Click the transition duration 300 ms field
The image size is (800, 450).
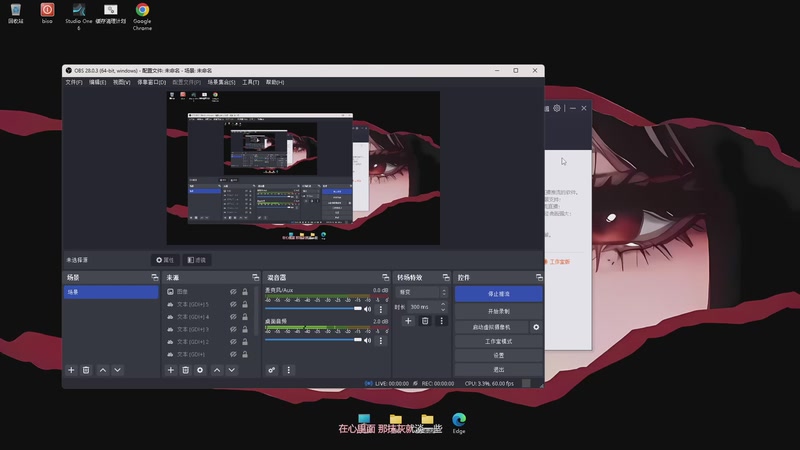(x=423, y=307)
